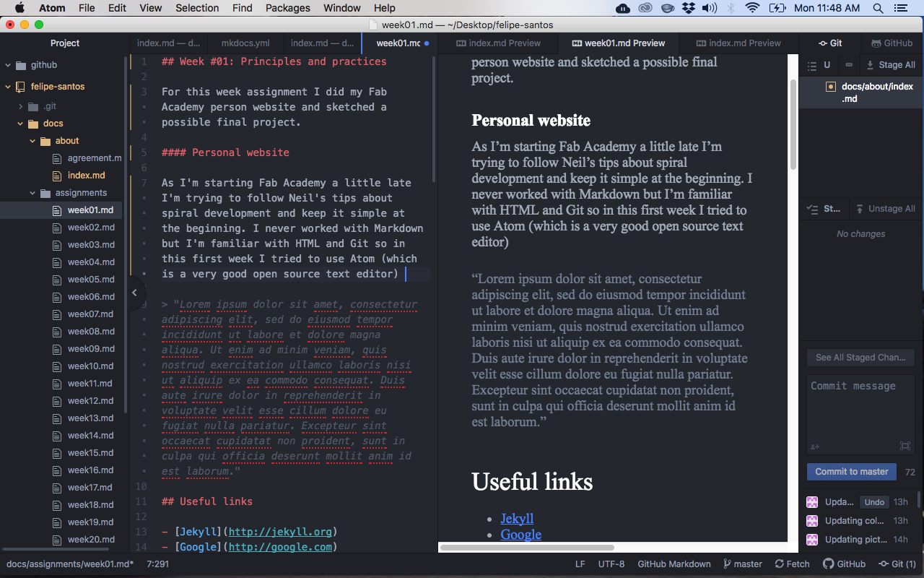Click the Commit to master button
The image size is (924, 578).
coord(852,472)
